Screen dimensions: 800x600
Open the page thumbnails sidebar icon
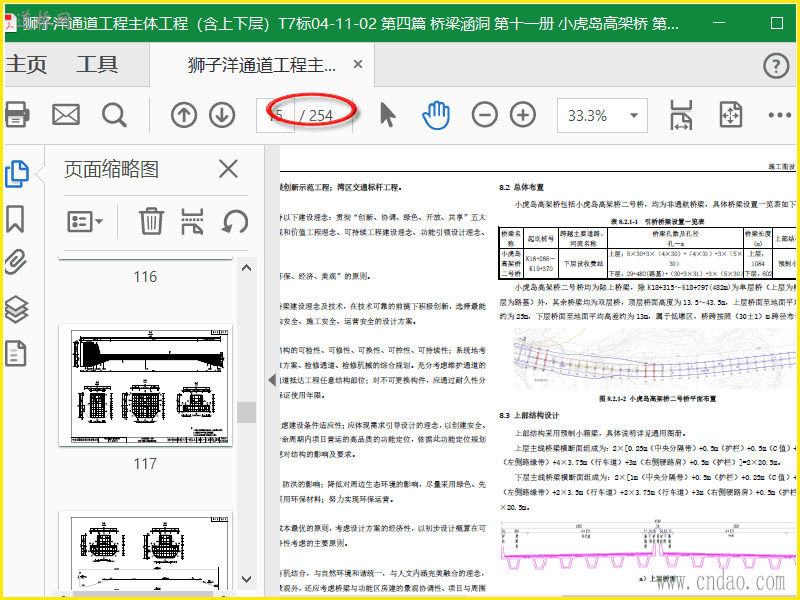coord(17,174)
